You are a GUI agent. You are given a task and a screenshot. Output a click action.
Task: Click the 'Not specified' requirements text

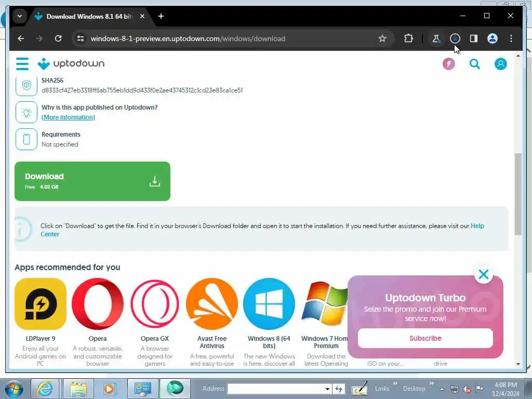pos(60,144)
